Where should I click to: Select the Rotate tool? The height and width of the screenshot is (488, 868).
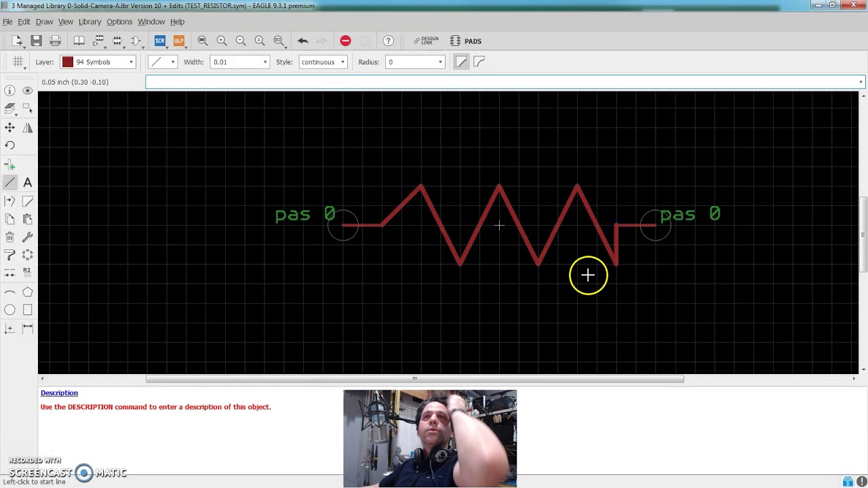(9, 145)
